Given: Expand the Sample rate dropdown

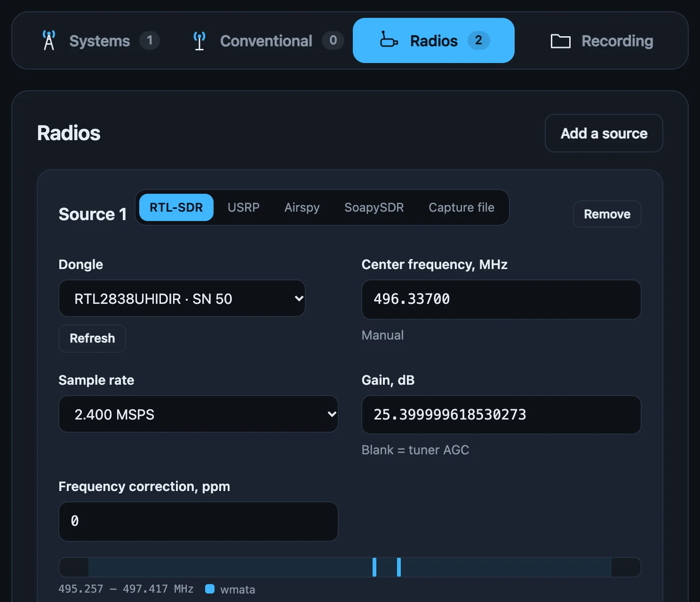Looking at the screenshot, I should 199,414.
